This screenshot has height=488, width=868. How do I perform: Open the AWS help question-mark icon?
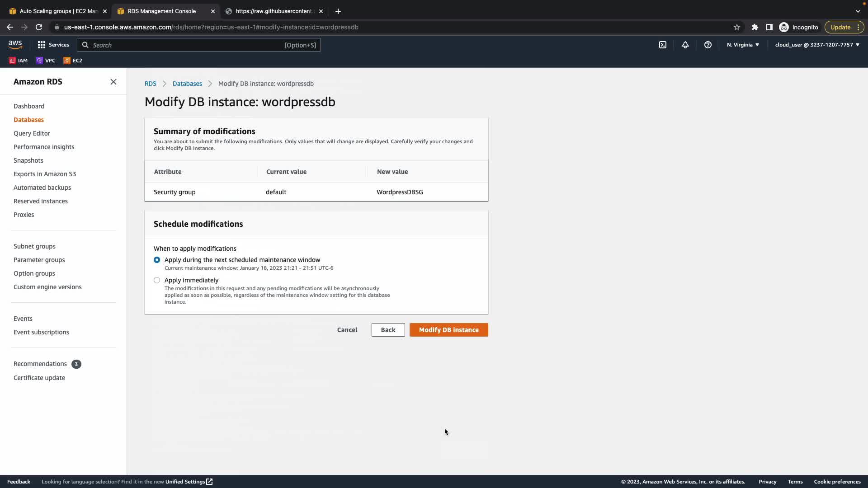pyautogui.click(x=708, y=45)
